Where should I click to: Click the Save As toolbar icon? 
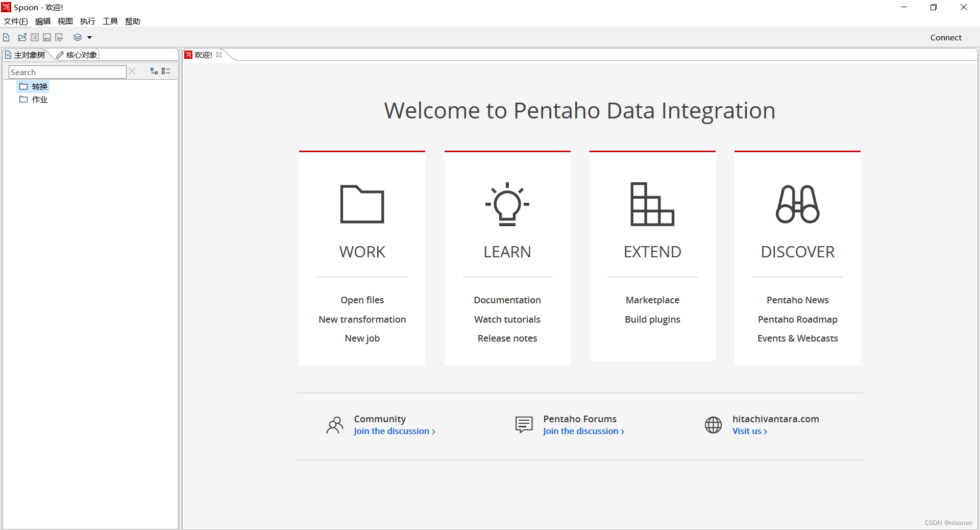coord(59,37)
